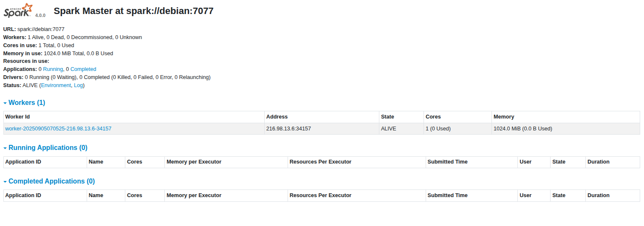
Task: Click the Workers (1) heading
Action: pos(27,103)
